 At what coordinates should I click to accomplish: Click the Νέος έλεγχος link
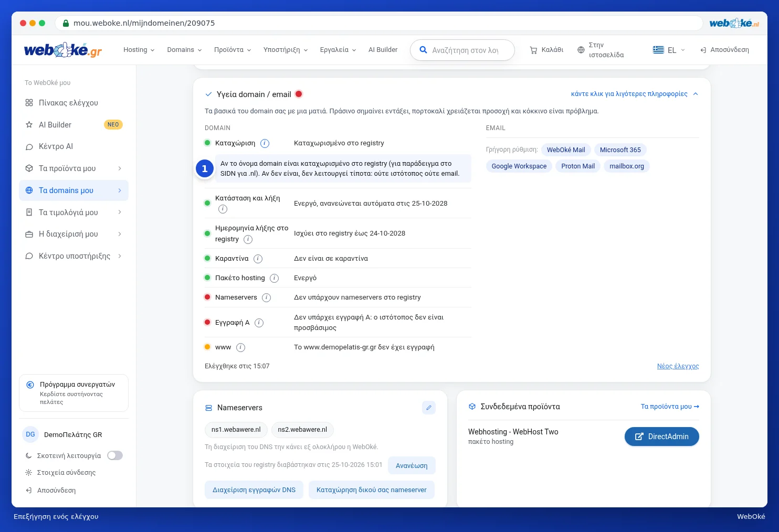point(678,366)
